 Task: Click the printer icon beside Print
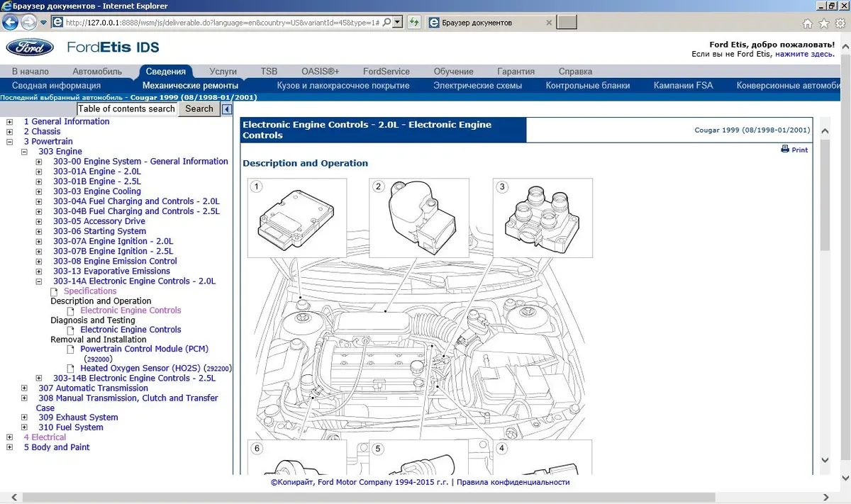[785, 149]
